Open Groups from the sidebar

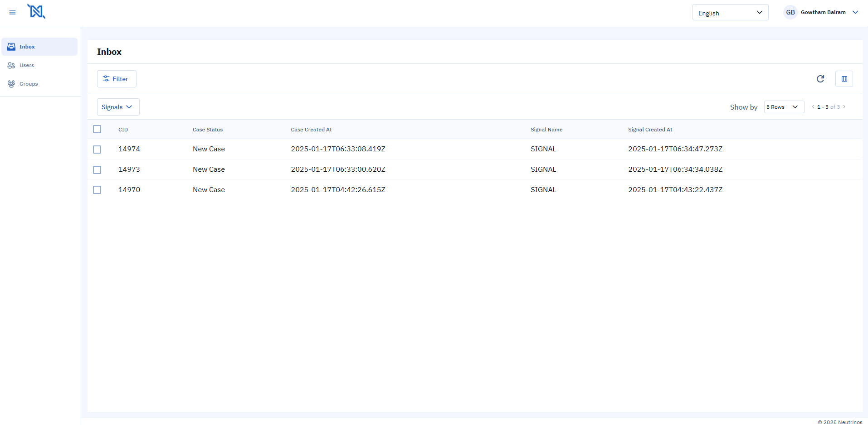click(x=29, y=84)
